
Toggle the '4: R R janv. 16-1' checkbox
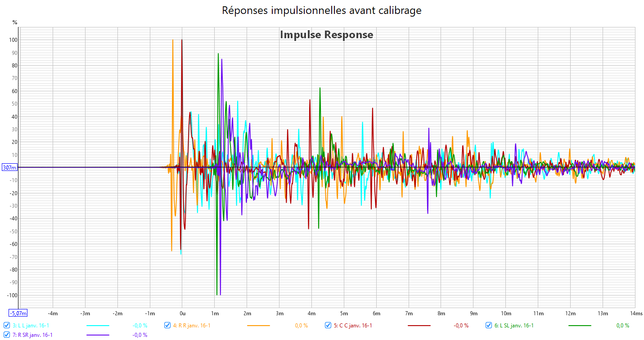(167, 325)
